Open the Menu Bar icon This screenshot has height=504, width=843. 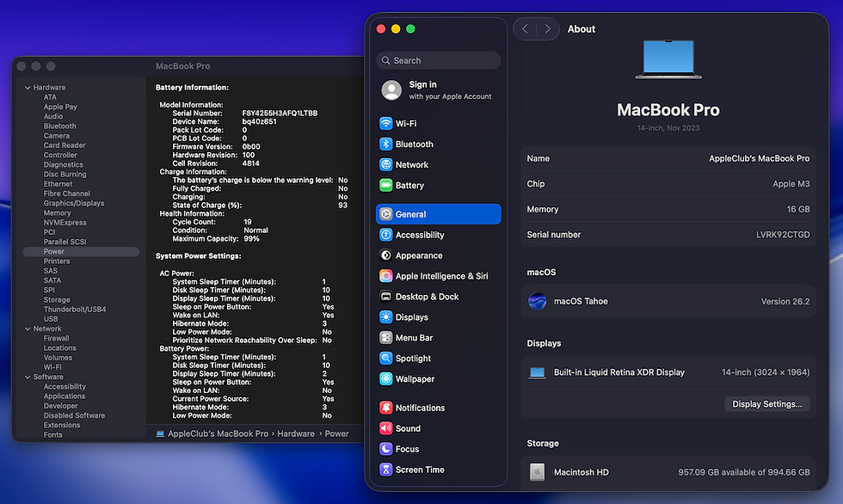pos(385,338)
